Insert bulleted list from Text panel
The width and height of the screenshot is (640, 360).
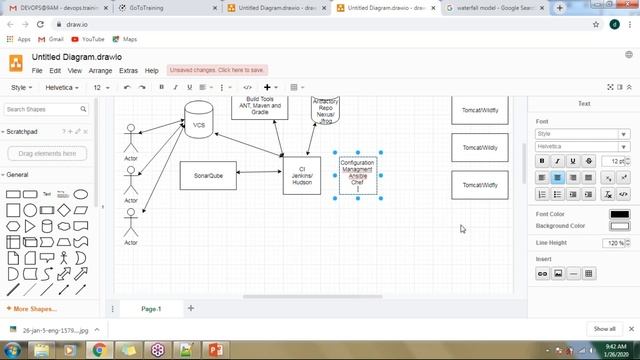(558, 194)
